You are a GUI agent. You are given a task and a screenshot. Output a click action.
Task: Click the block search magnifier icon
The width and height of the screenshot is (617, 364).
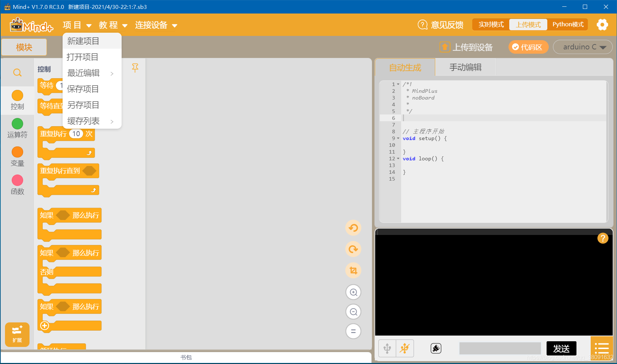click(x=17, y=73)
